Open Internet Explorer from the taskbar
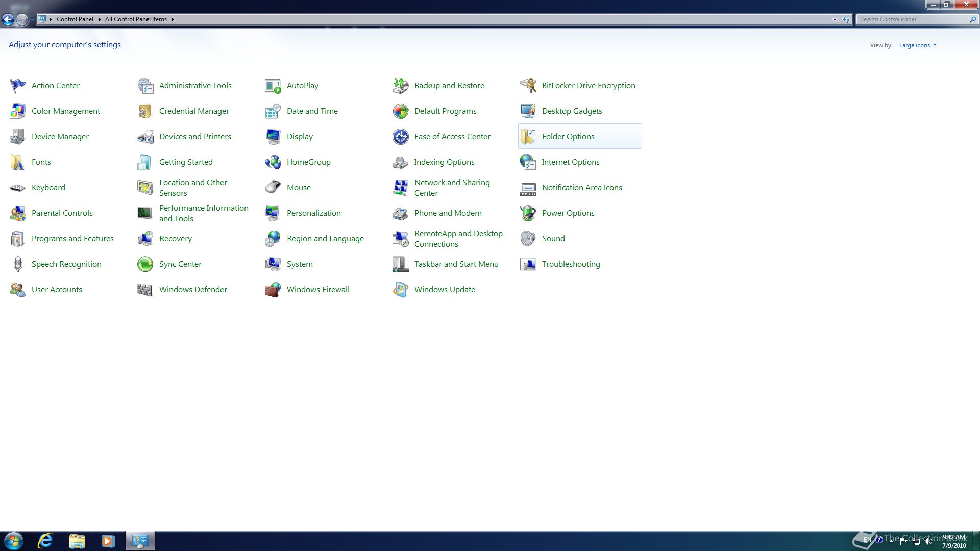 pyautogui.click(x=46, y=541)
